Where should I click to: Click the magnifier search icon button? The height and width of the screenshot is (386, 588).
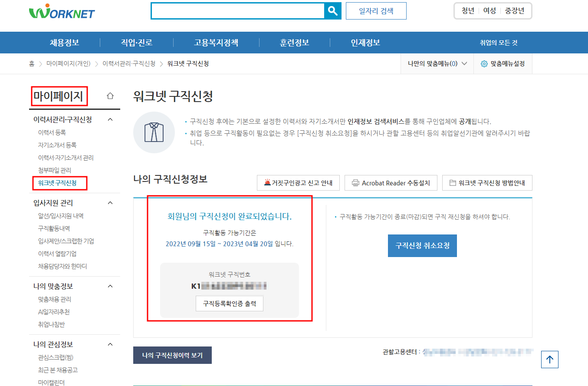(333, 11)
